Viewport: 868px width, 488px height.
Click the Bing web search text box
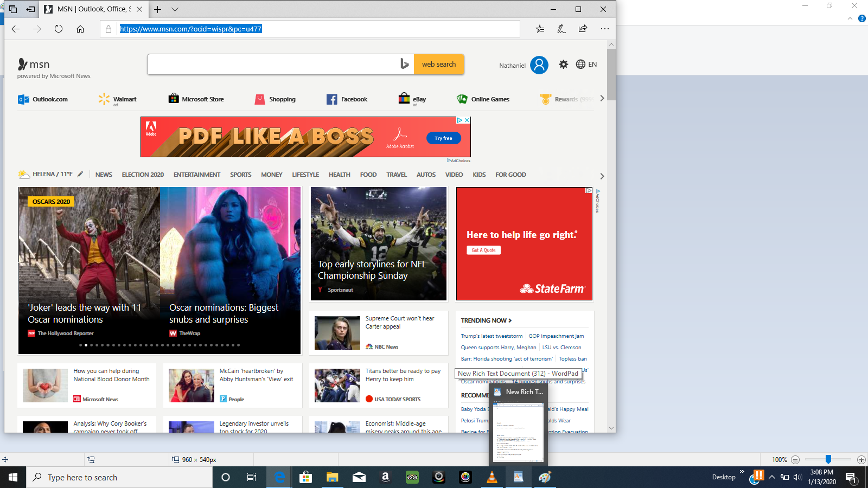tap(274, 64)
